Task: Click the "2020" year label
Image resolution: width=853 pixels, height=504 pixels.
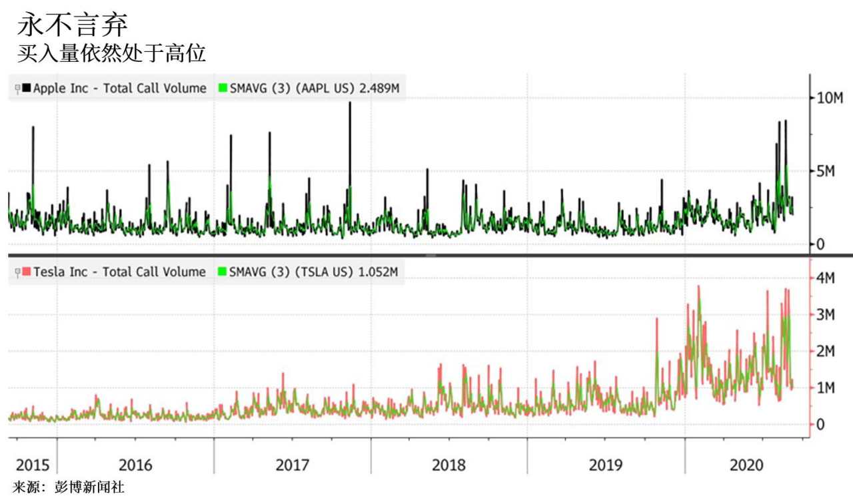Action: pyautogui.click(x=746, y=465)
